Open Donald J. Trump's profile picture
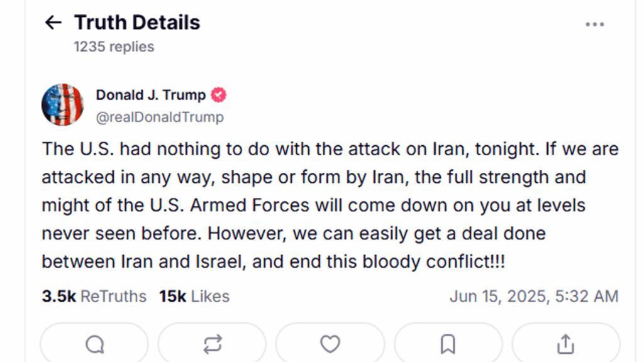644x362 pixels. (x=62, y=104)
